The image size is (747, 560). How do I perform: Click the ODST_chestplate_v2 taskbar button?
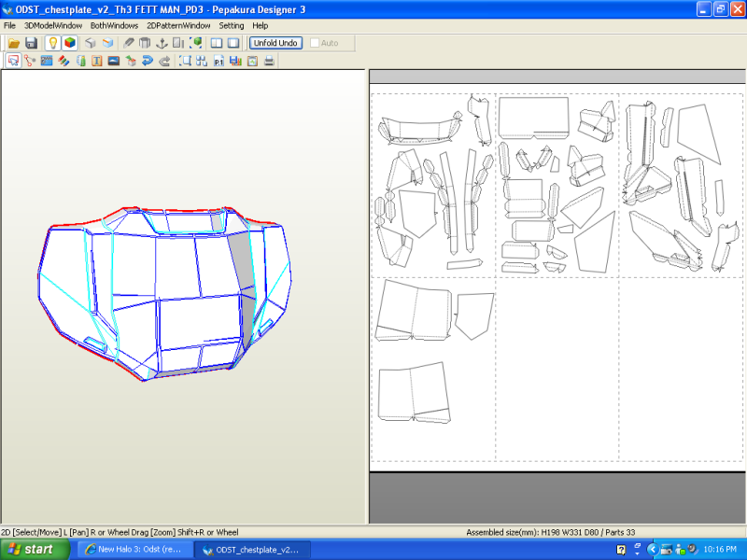tap(252, 550)
